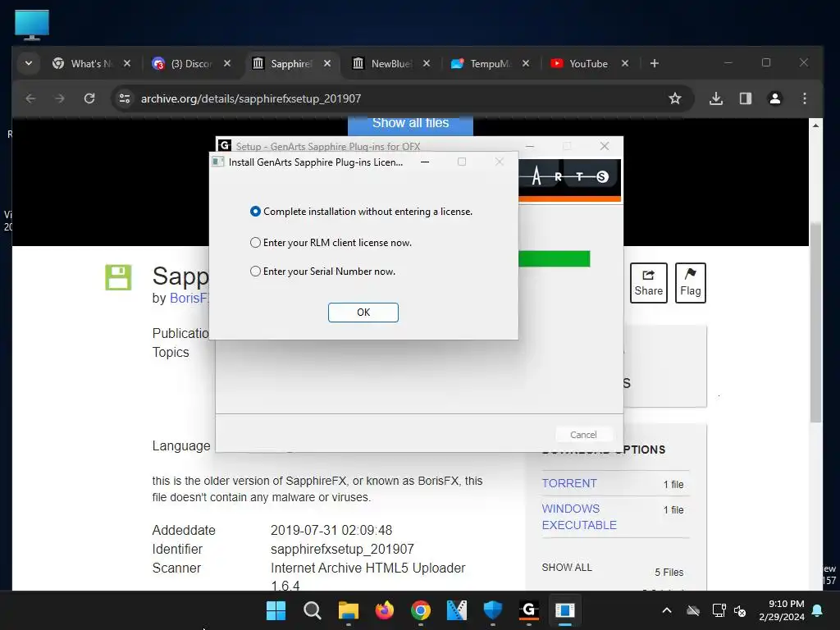This screenshot has height=630, width=840.
Task: Open the TORRENT download link
Action: 569,483
